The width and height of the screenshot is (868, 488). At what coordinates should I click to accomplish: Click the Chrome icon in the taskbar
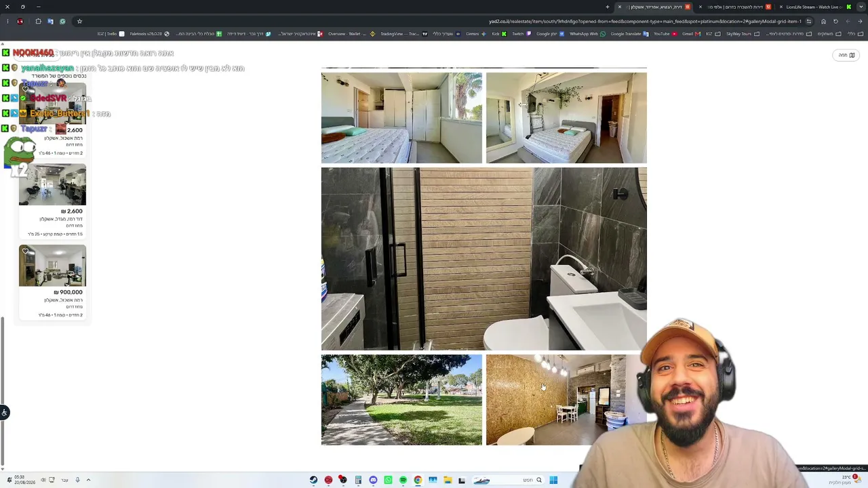(x=418, y=480)
